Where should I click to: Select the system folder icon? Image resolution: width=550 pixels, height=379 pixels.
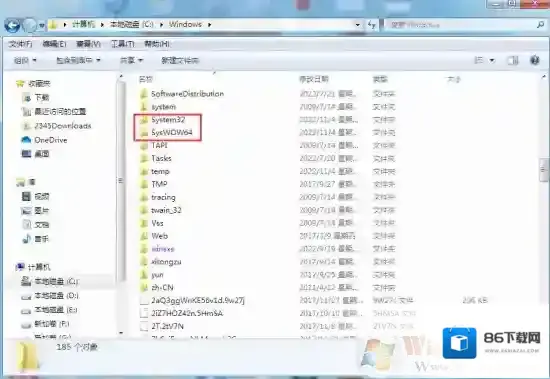point(144,107)
